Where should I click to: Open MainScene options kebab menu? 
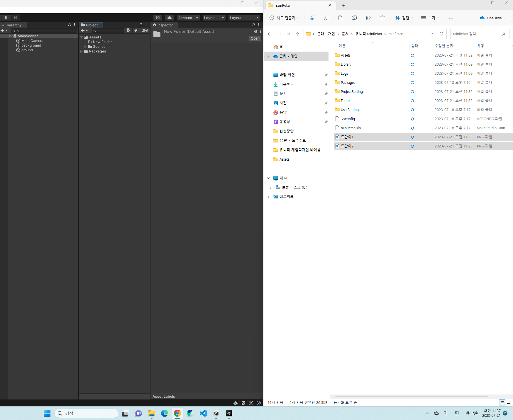coord(75,36)
